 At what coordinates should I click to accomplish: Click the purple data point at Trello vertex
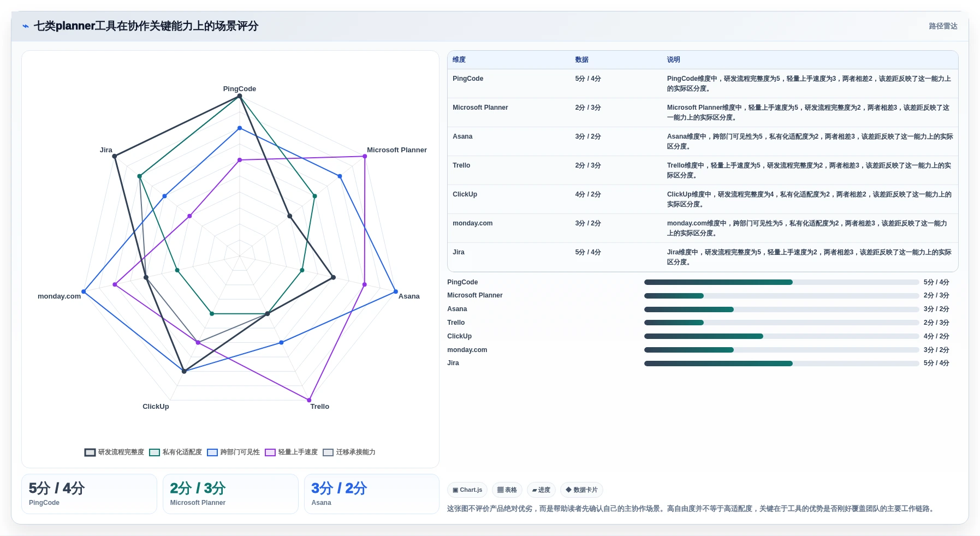(309, 400)
